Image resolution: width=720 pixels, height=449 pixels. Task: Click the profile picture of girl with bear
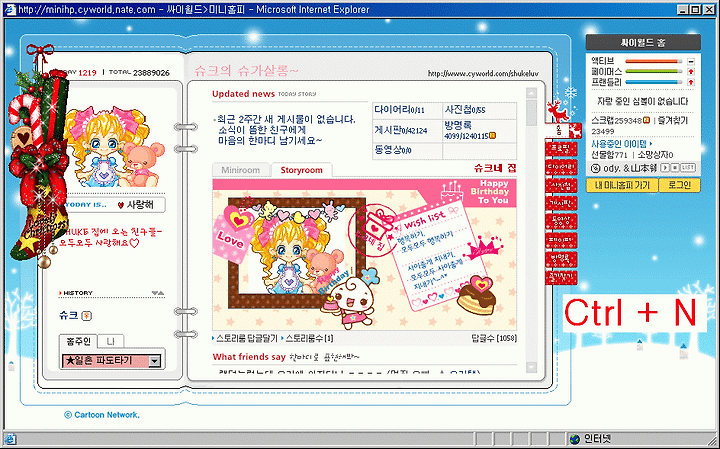pyautogui.click(x=114, y=147)
